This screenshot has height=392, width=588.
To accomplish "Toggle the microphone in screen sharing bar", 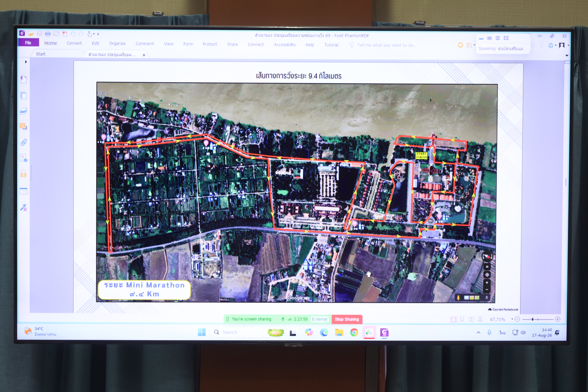I will 283,319.
